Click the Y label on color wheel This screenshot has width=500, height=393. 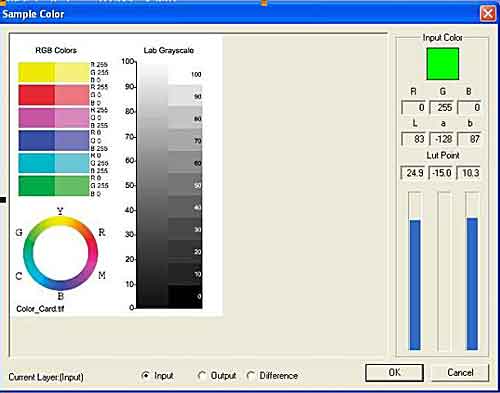[60, 211]
